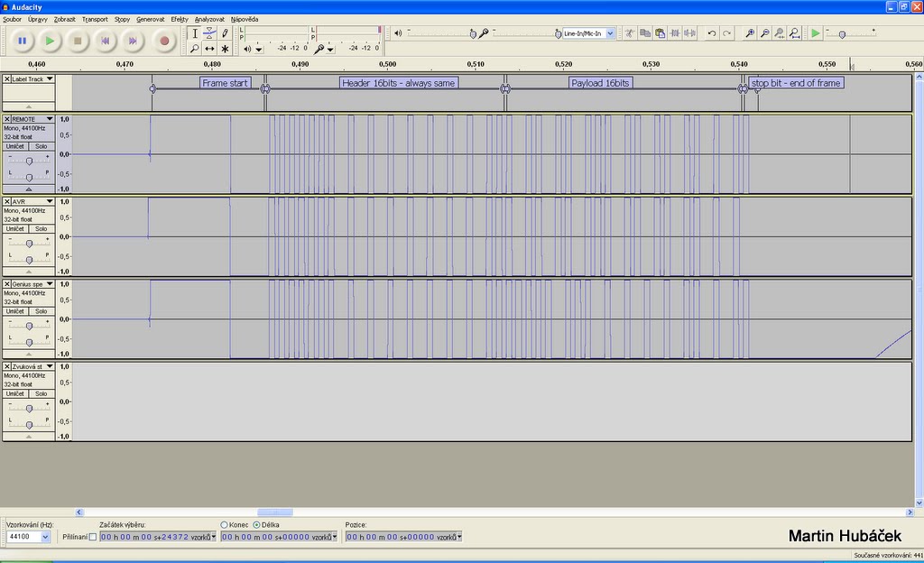
Task: Select the Zoom magnifier tool
Action: (x=195, y=49)
